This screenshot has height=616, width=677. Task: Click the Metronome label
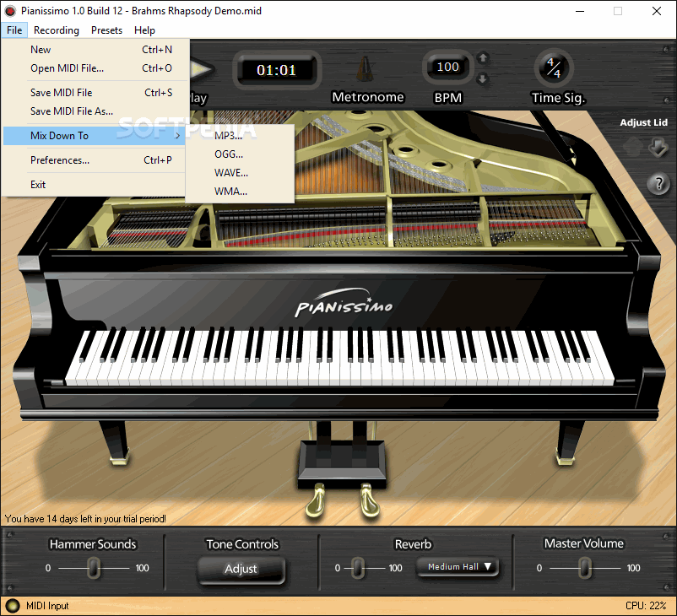point(368,97)
